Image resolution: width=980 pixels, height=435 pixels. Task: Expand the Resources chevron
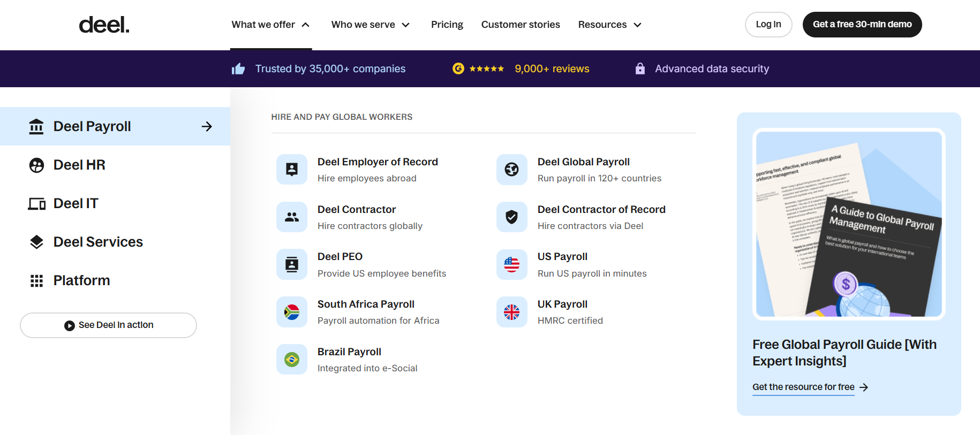click(x=637, y=25)
